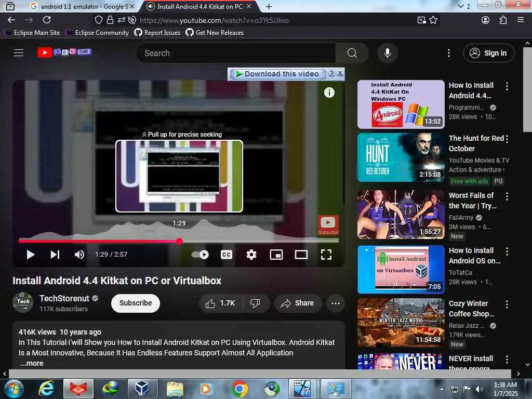Open player settings gear
532x399 pixels.
point(251,255)
